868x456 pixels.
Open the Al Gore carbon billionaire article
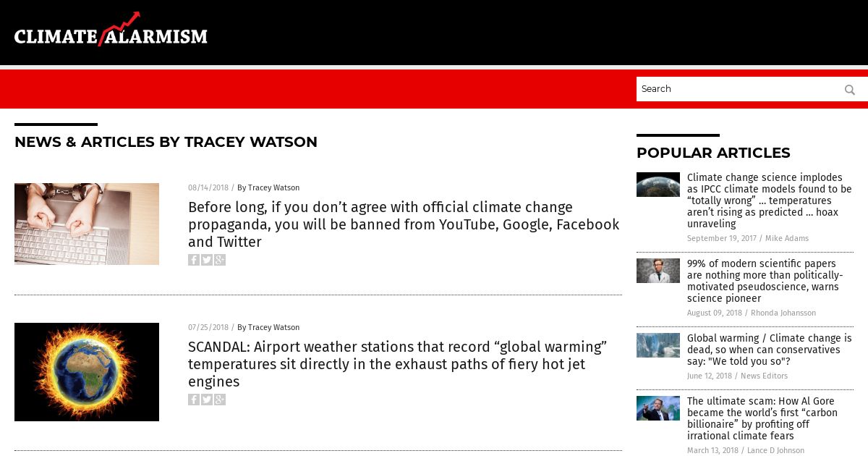pyautogui.click(x=762, y=418)
